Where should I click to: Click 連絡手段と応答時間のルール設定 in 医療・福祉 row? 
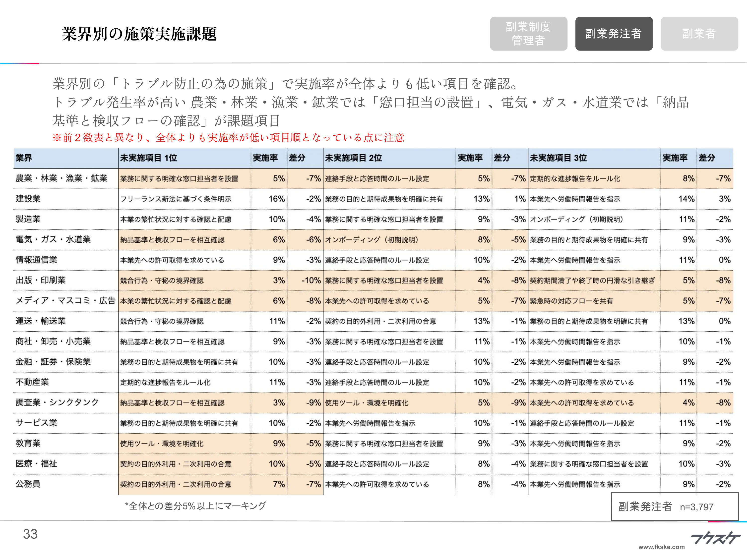(377, 464)
